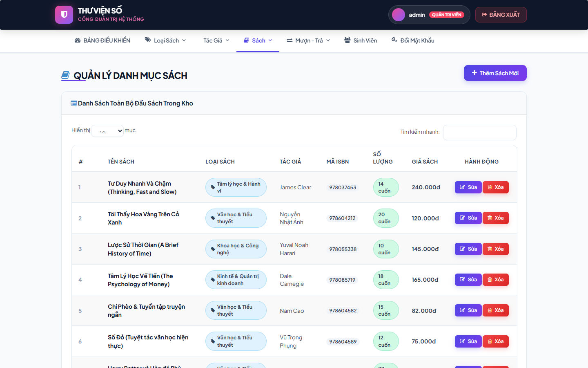Delete book Tôi Thấy Hoa Vàng Trên Cỏ Xanh
Screen dimensions: 588x368
(496, 218)
